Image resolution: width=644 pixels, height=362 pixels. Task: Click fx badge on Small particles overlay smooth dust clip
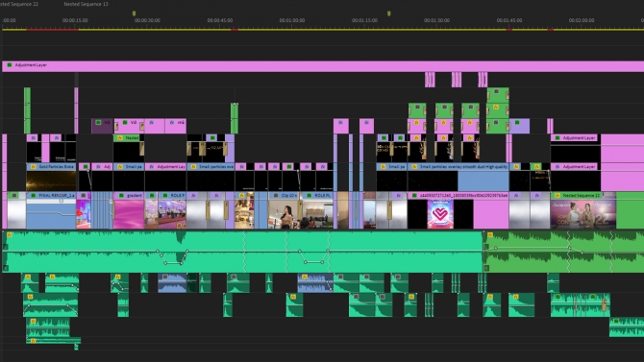coord(414,167)
